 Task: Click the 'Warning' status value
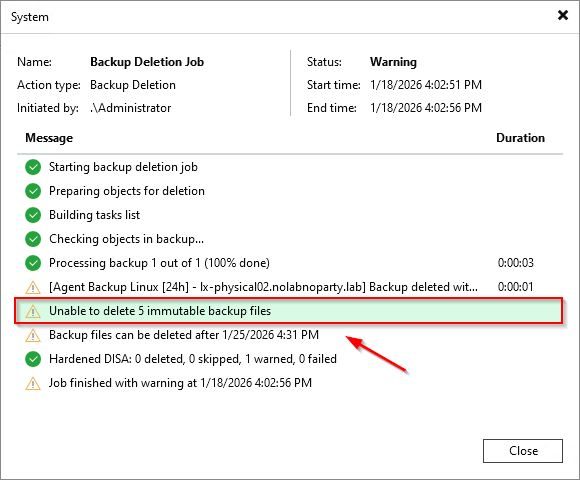[393, 62]
